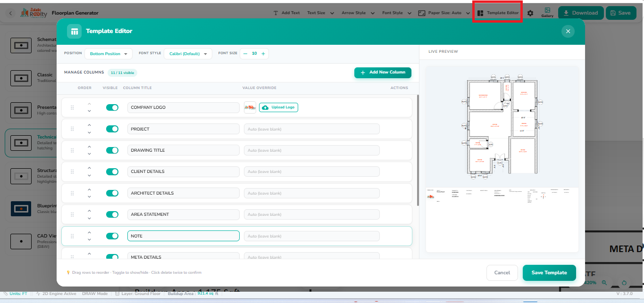Open the Paper Size: Auto dropdown
Image resolution: width=644 pixels, height=303 pixels.
pos(444,13)
